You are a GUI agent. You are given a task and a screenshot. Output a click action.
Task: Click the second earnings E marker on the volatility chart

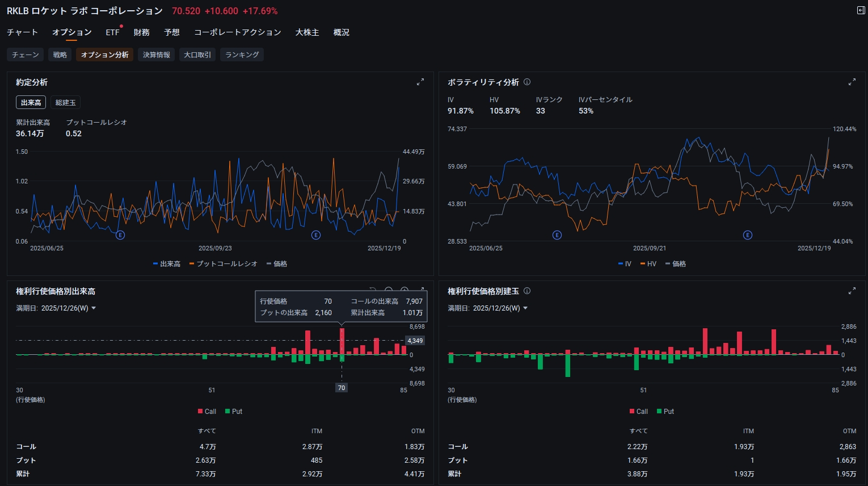tap(748, 235)
